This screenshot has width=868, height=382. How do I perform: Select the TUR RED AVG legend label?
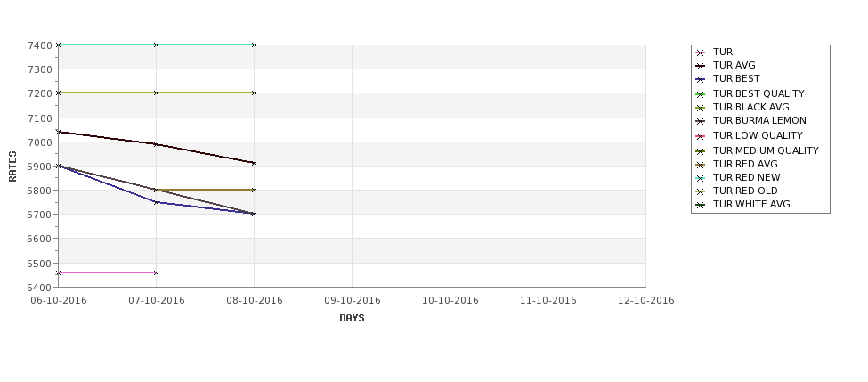click(745, 164)
